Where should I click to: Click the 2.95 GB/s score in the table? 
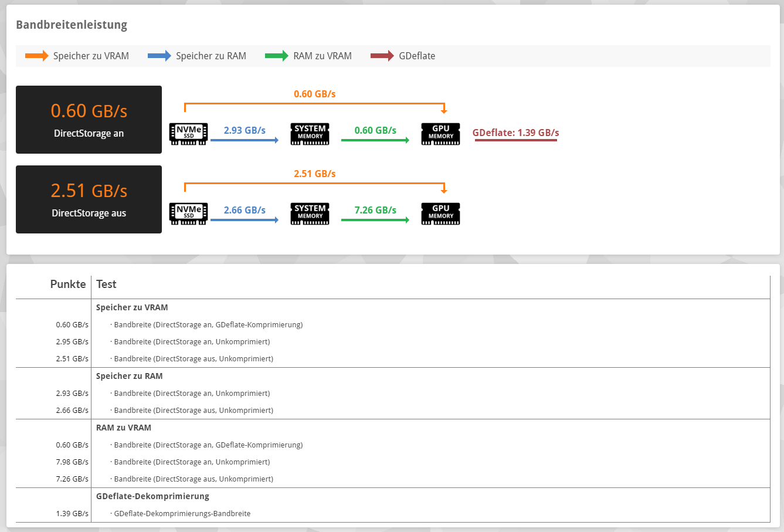coord(72,342)
